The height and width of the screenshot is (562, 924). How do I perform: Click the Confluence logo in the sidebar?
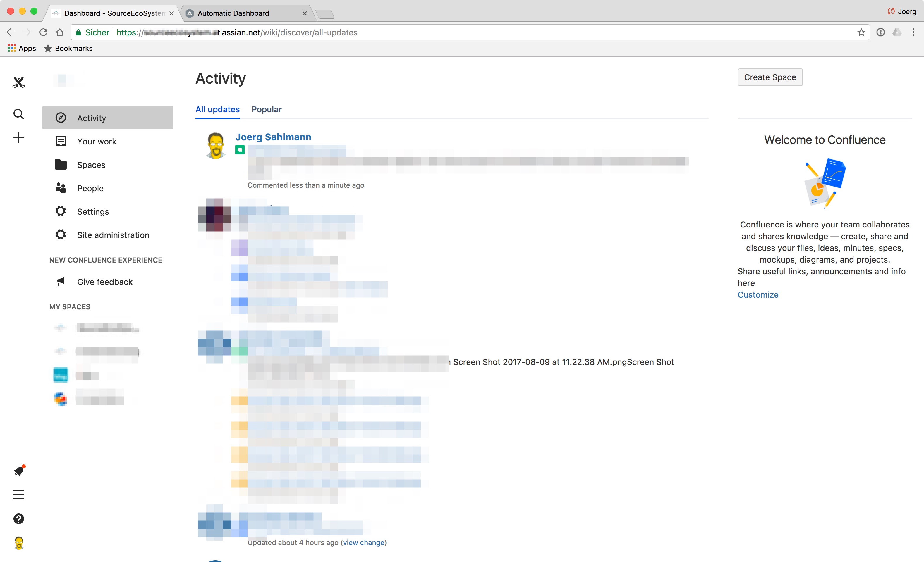tap(18, 82)
